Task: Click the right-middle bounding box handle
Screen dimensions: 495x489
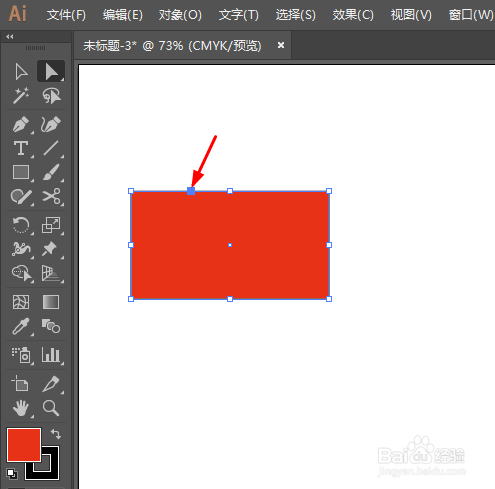Action: [329, 245]
